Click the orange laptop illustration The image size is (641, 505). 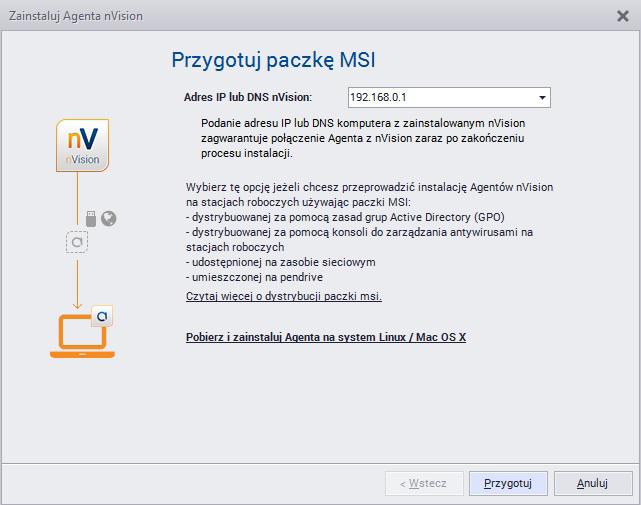click(x=82, y=337)
